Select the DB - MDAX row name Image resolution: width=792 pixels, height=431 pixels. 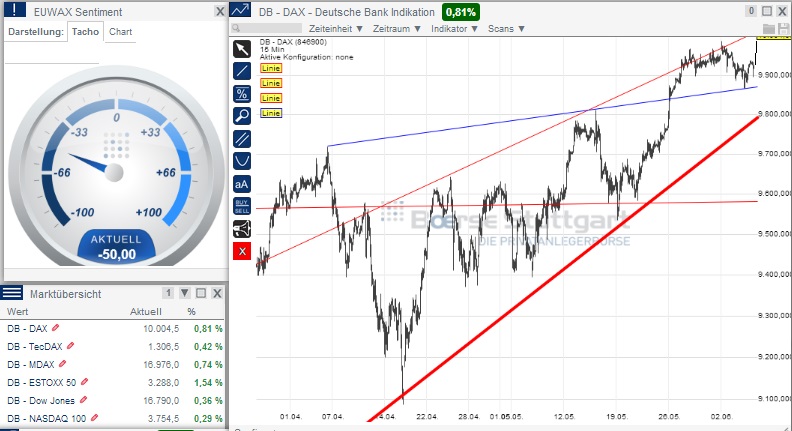[x=31, y=364]
